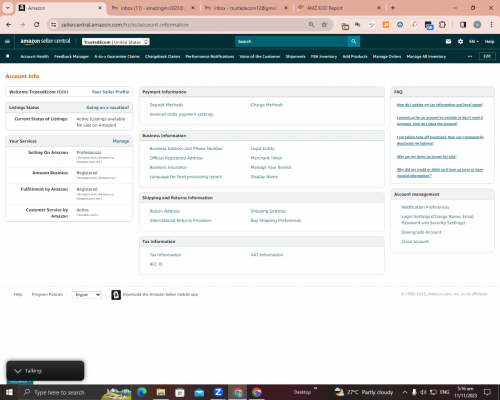500x400 pixels.
Task: Open the English language select in footer
Action: pyautogui.click(x=87, y=295)
